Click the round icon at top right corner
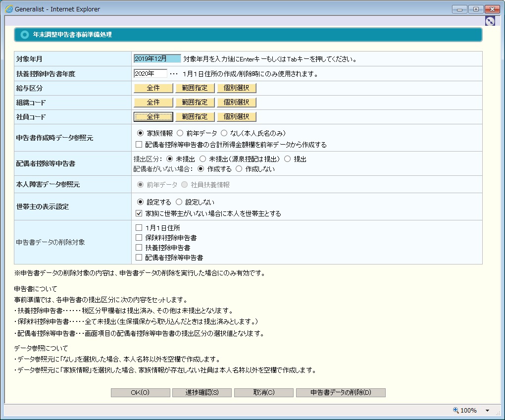This screenshot has width=505, height=420. [490, 21]
